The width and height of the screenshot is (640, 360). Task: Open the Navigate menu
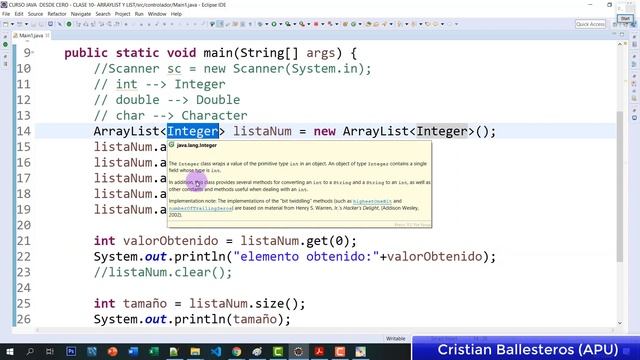[81, 14]
